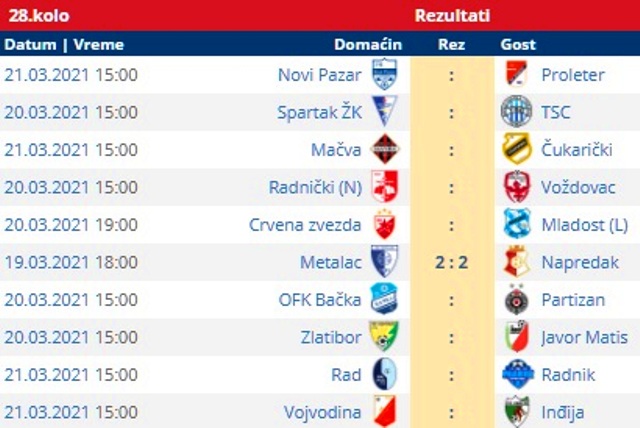Screen dimensions: 640x428
Task: Click the Datum | Vreme column header
Action: [x=64, y=44]
